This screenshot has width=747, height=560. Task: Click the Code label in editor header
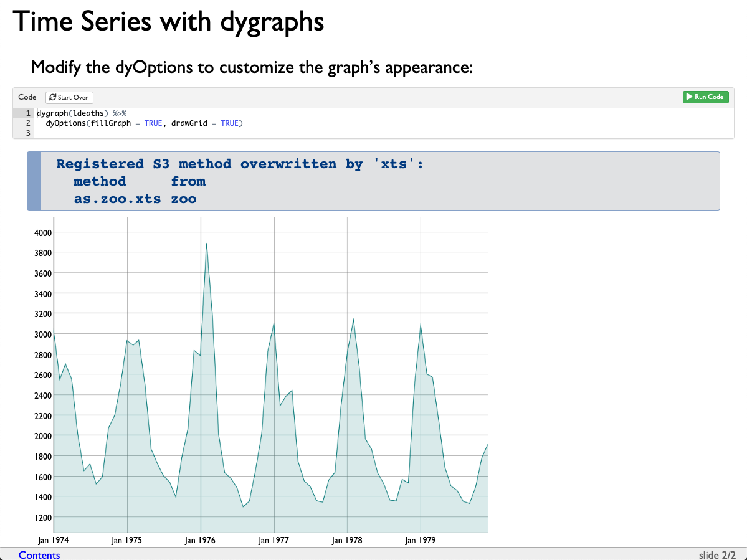[27, 97]
